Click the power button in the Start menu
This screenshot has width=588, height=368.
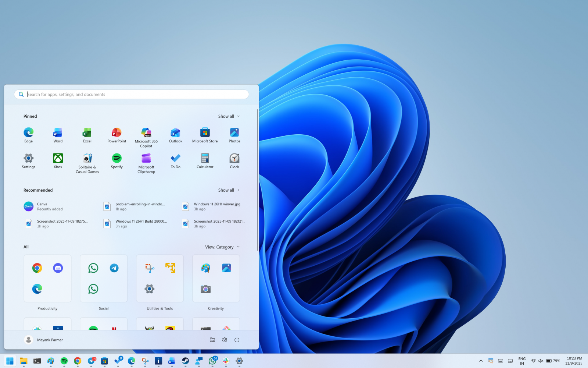pos(237,340)
